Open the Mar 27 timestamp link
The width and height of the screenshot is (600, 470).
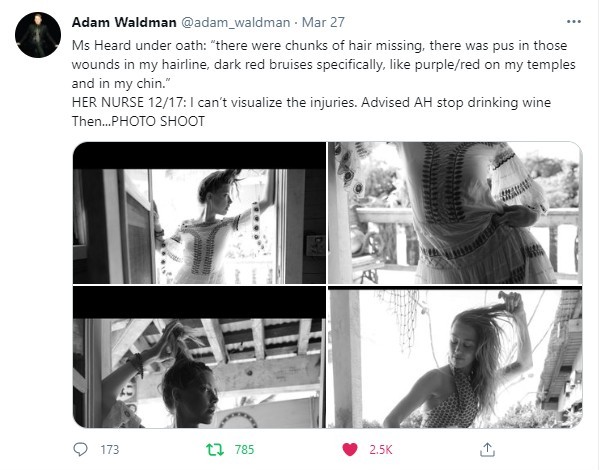[x=323, y=22]
